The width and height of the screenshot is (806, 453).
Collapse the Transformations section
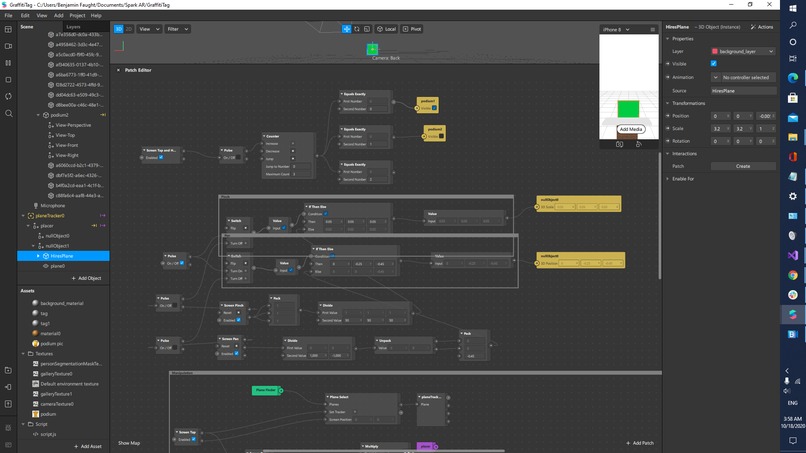[668, 103]
